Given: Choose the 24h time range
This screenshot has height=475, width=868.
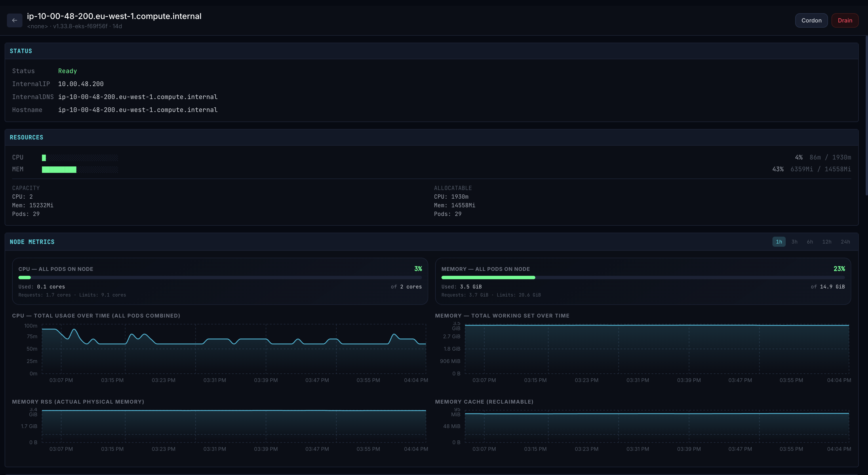Looking at the screenshot, I should [x=845, y=242].
